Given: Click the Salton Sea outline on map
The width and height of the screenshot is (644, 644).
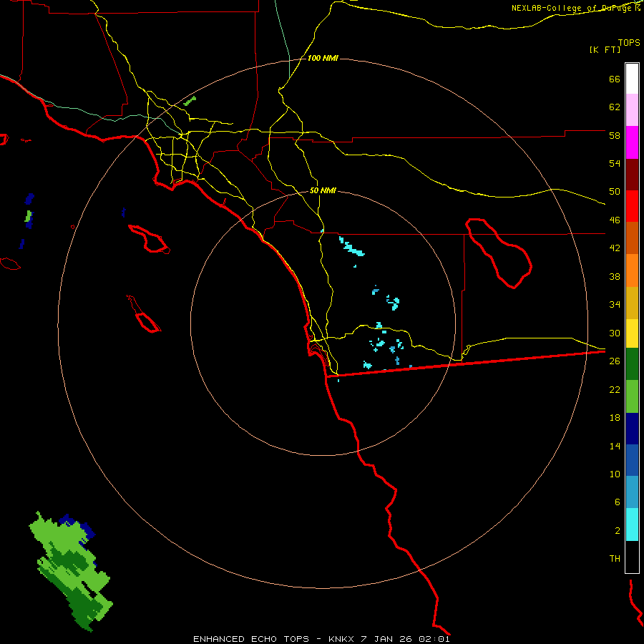Looking at the screenshot, I should tap(499, 253).
